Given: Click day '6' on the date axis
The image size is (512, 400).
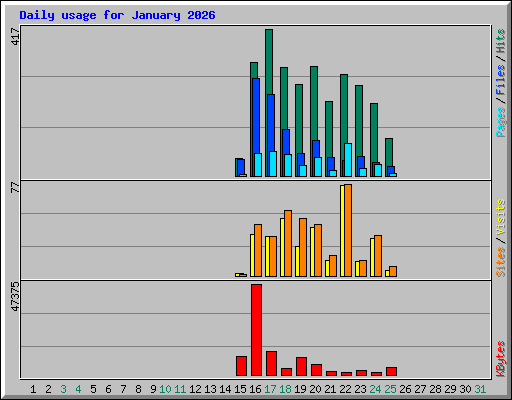Looking at the screenshot, I should click(108, 389).
